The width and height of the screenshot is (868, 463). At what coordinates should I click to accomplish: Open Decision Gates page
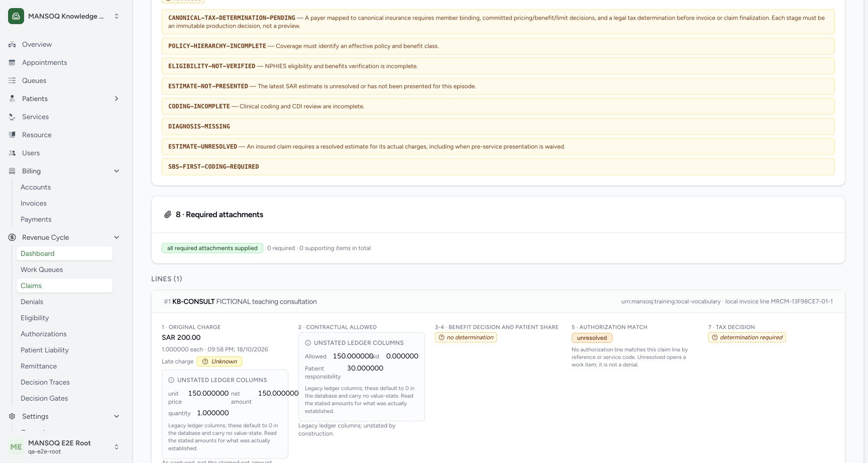coord(64,398)
